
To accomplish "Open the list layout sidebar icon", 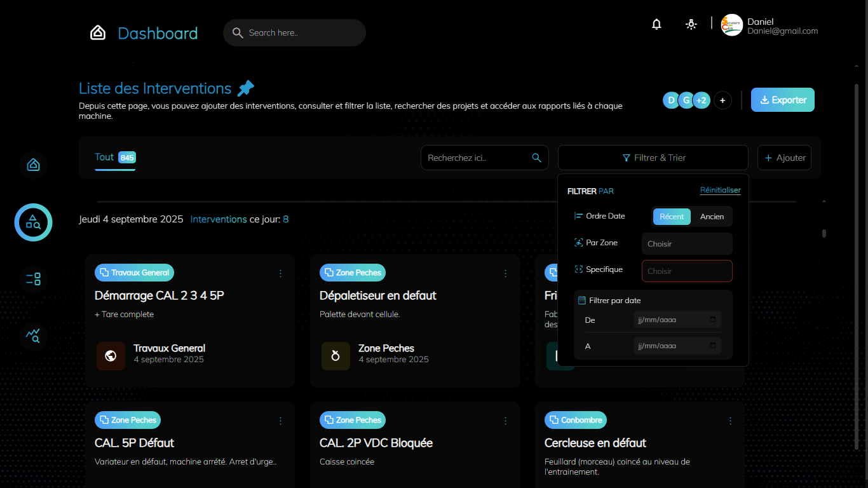I will pyautogui.click(x=33, y=278).
